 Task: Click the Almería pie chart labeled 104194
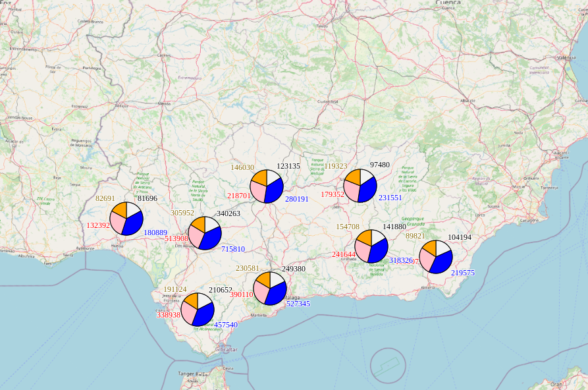436,257
